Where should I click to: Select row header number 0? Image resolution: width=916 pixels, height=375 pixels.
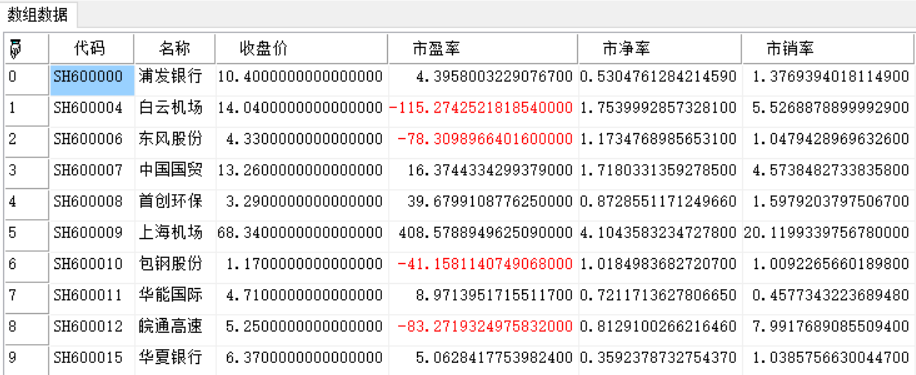26,80
